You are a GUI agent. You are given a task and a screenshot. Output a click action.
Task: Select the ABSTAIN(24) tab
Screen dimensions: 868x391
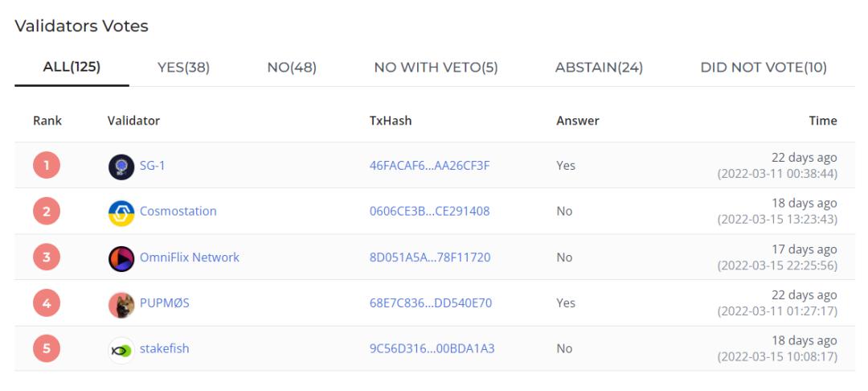point(599,68)
